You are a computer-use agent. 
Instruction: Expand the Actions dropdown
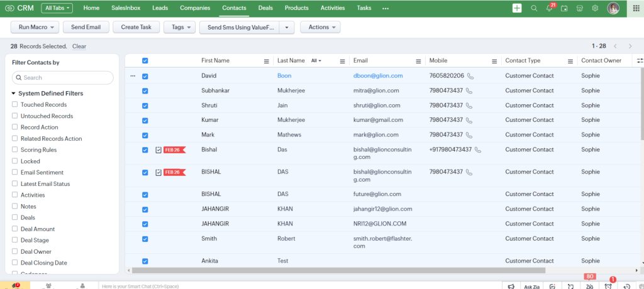(320, 28)
